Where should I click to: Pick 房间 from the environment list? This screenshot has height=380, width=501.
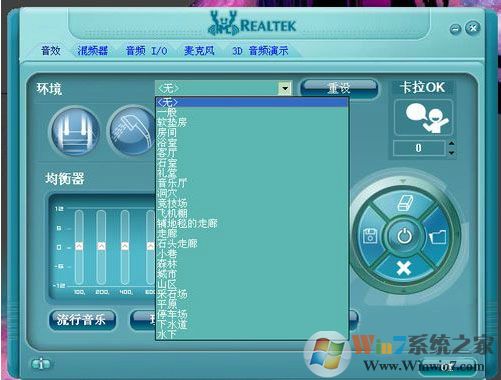252,132
